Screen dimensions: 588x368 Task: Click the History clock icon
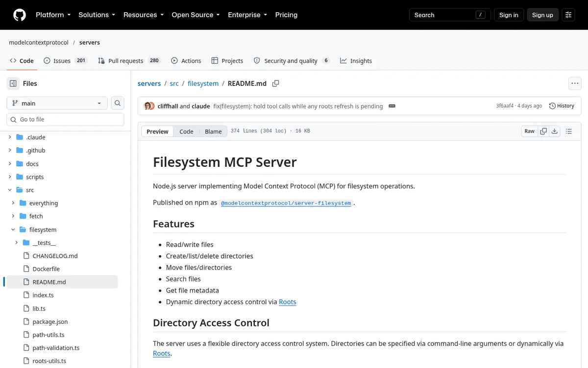[552, 106]
